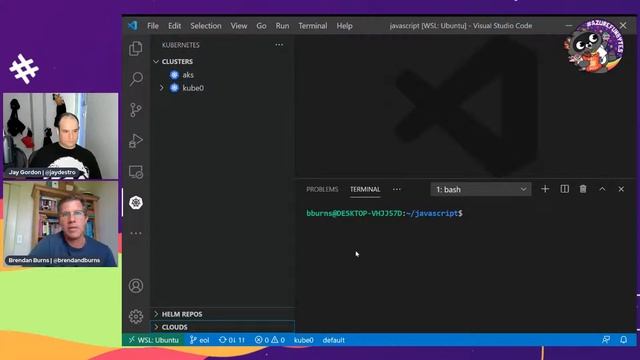Click the VS Code logo in title bar
640x360 pixels.
pos(133,25)
